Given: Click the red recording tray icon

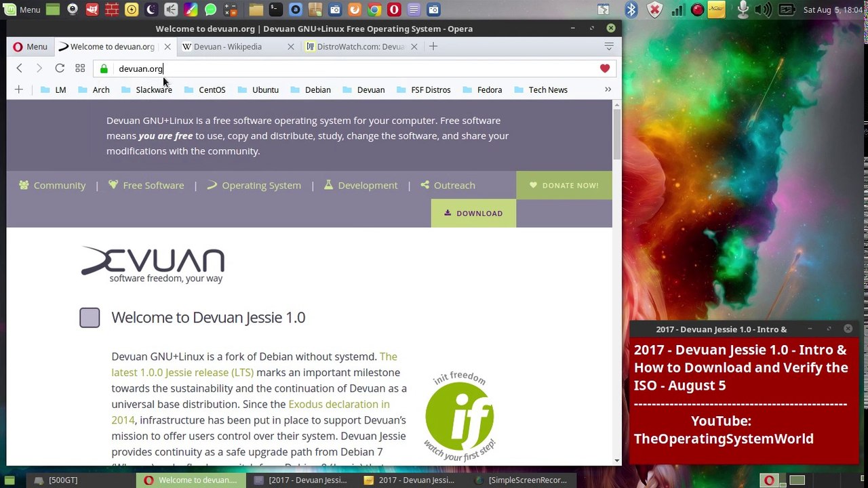Looking at the screenshot, I should [x=697, y=9].
